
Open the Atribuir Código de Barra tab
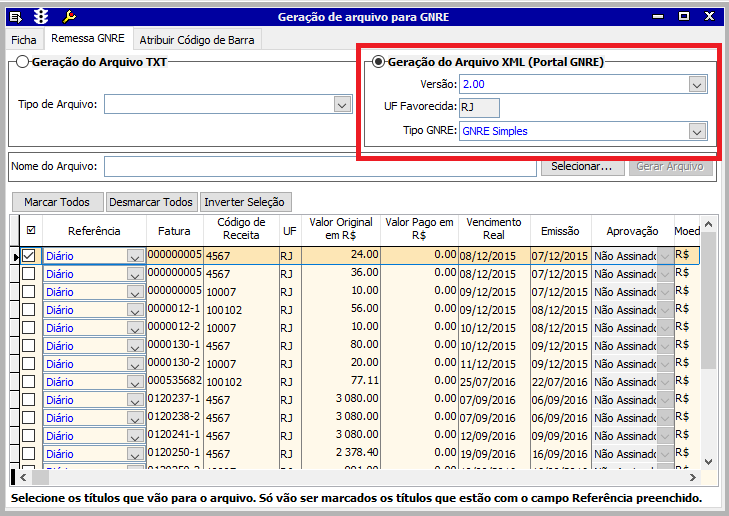(197, 40)
